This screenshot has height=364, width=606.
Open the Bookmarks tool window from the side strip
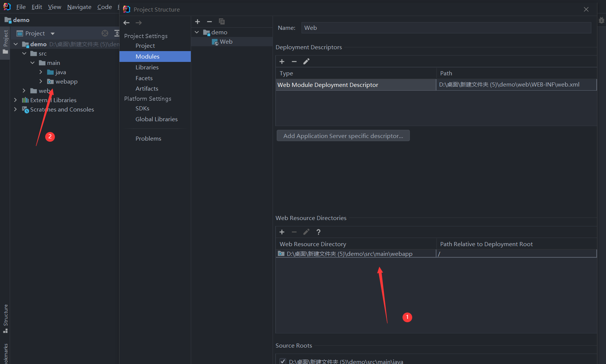click(x=5, y=354)
